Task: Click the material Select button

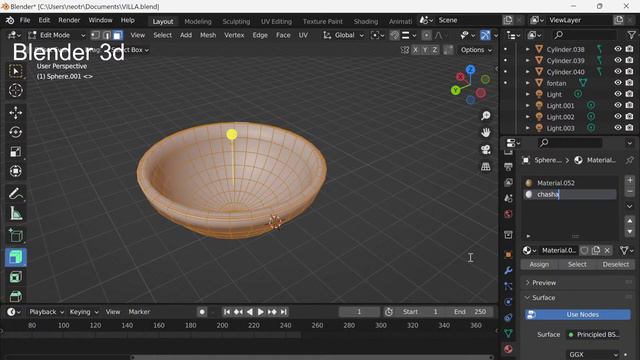Action: pyautogui.click(x=577, y=264)
